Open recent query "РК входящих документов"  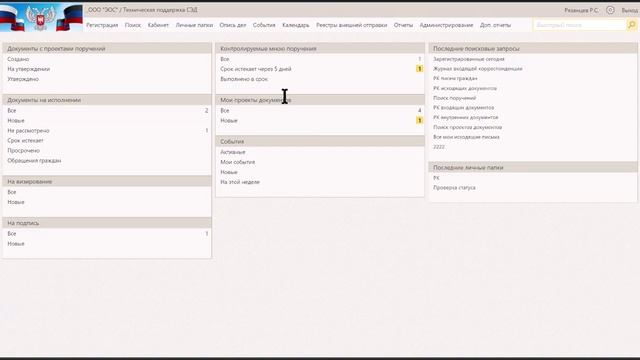click(x=464, y=108)
